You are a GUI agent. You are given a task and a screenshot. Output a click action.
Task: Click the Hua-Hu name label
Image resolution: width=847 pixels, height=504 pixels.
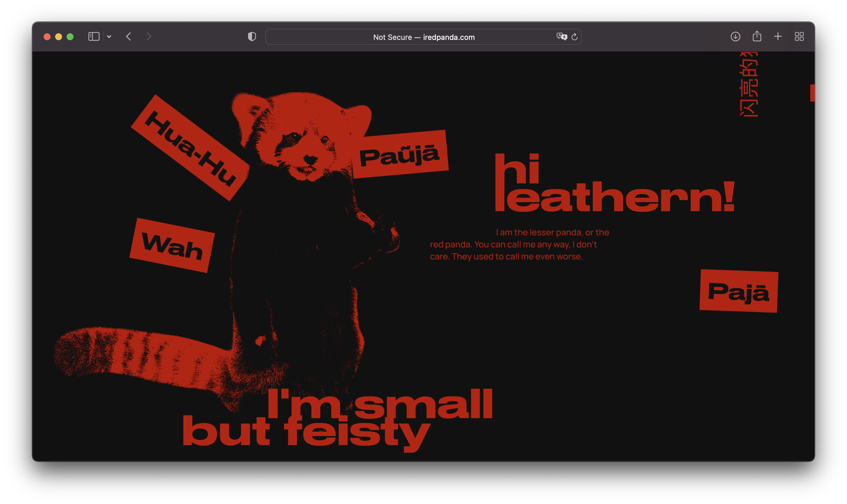coord(190,148)
